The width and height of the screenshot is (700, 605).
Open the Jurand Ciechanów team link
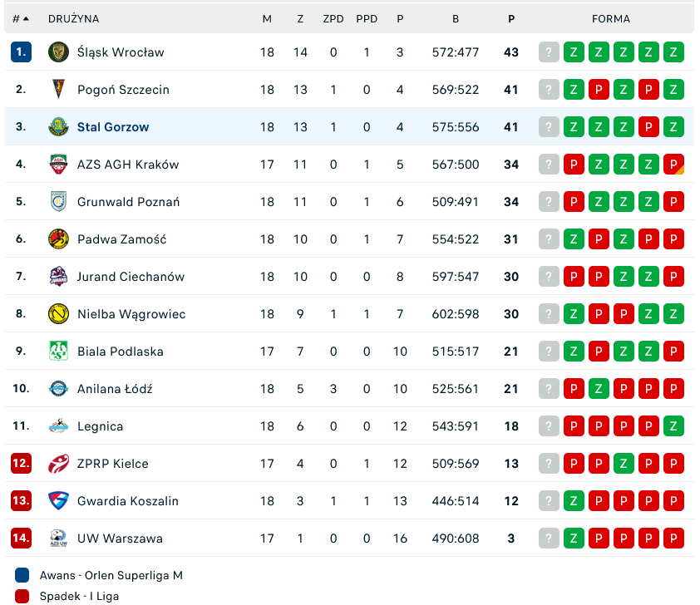click(131, 276)
